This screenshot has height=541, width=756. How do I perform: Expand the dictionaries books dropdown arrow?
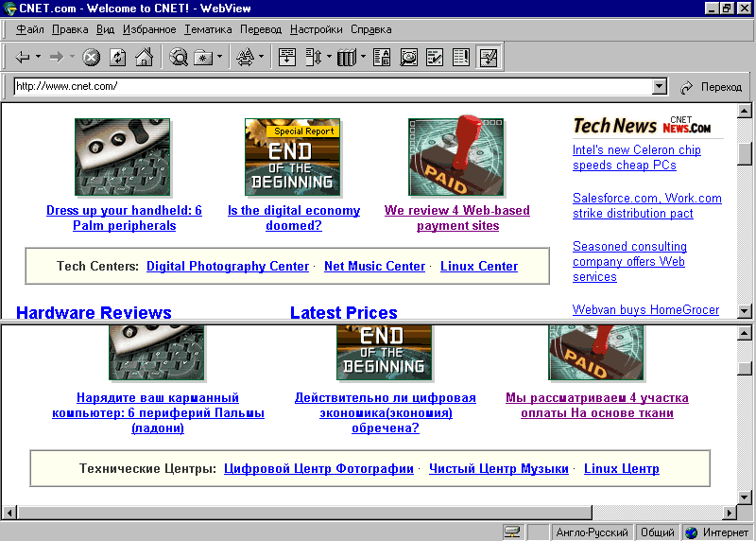point(363,57)
